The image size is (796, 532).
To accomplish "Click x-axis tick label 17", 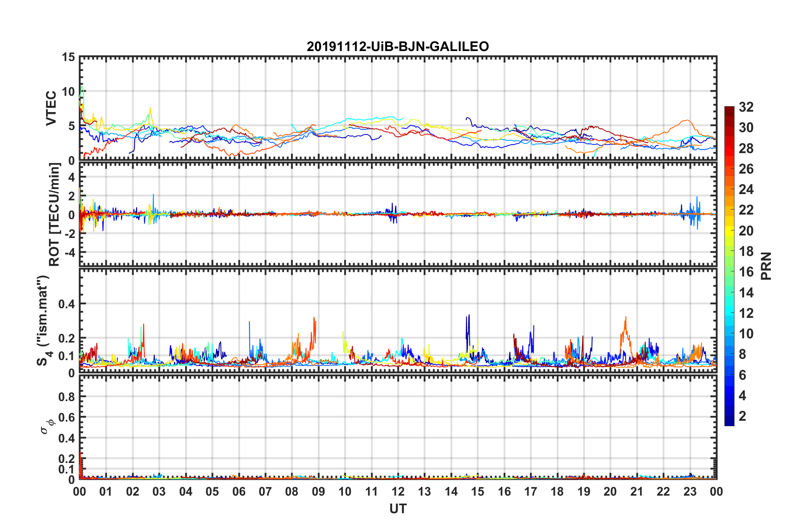I will pyautogui.click(x=531, y=491).
